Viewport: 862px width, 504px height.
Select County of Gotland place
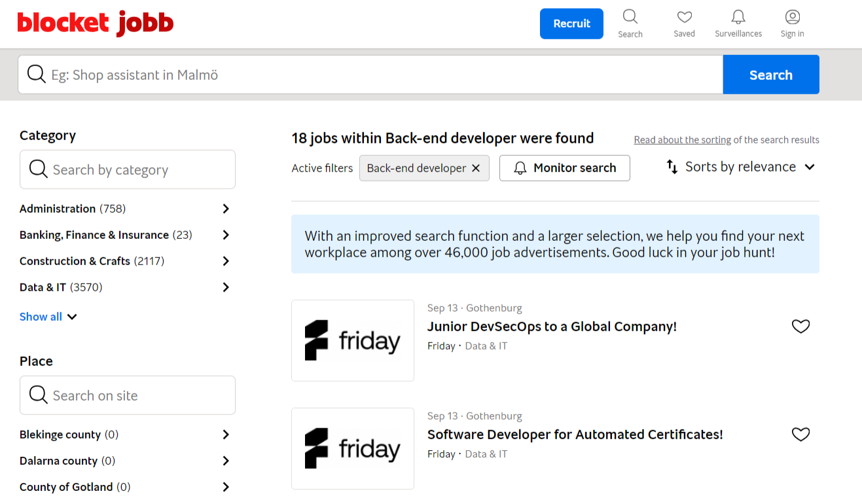(x=75, y=487)
